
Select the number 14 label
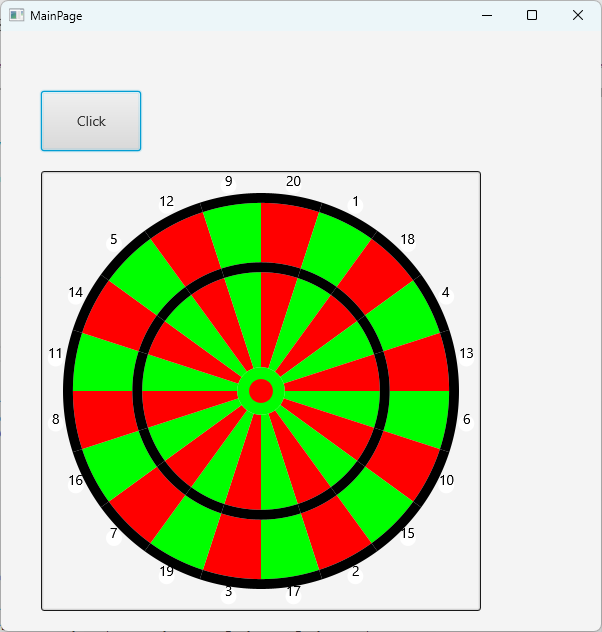click(75, 292)
